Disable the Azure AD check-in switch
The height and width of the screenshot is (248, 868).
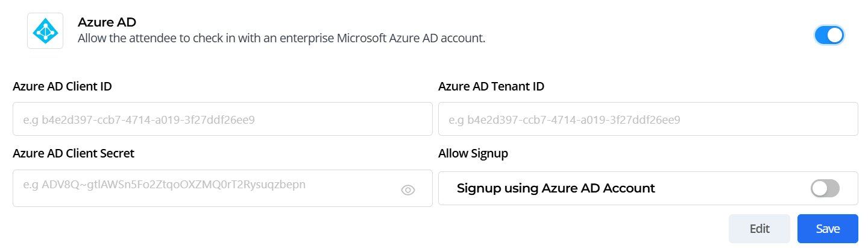click(x=829, y=36)
